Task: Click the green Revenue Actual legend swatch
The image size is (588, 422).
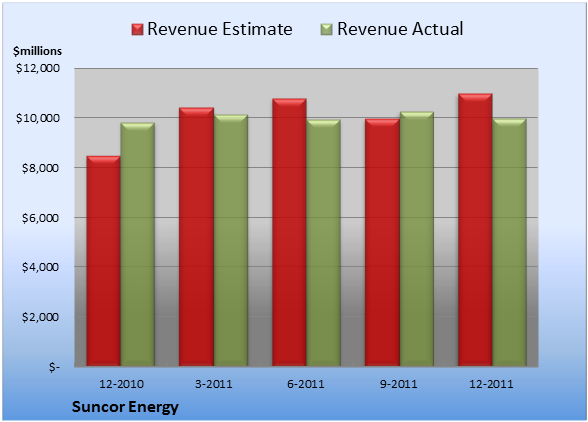Action: click(327, 30)
